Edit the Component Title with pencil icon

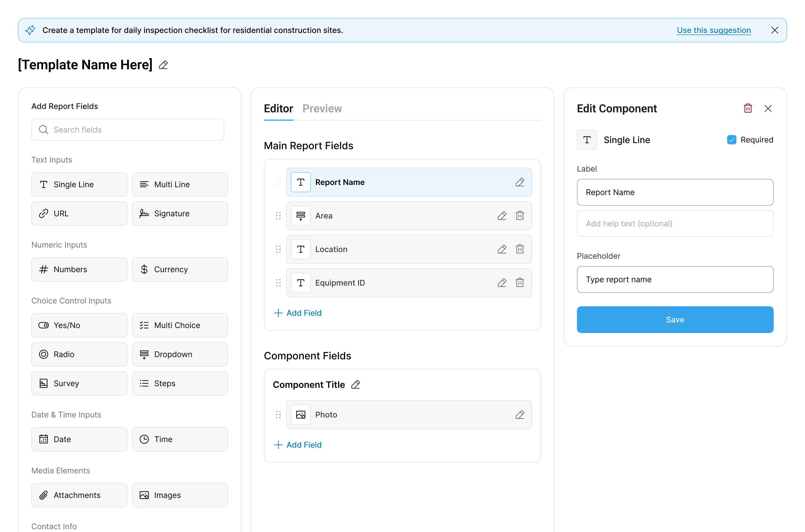click(355, 385)
